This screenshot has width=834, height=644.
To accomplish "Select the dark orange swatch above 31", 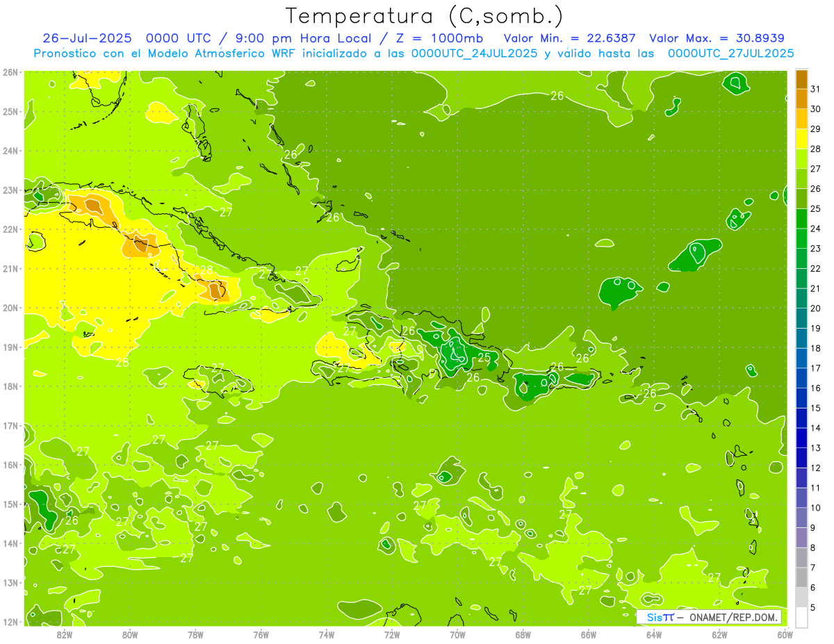I will 801,79.
